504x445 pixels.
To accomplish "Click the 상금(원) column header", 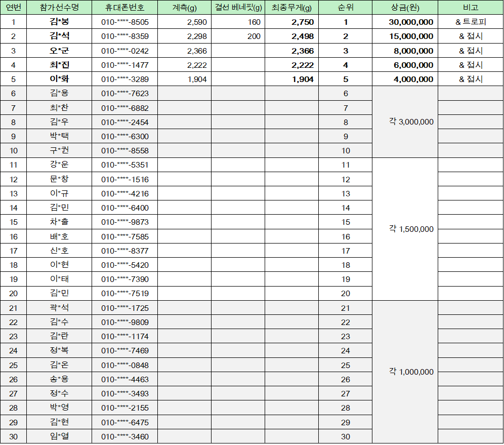I will (405, 8).
